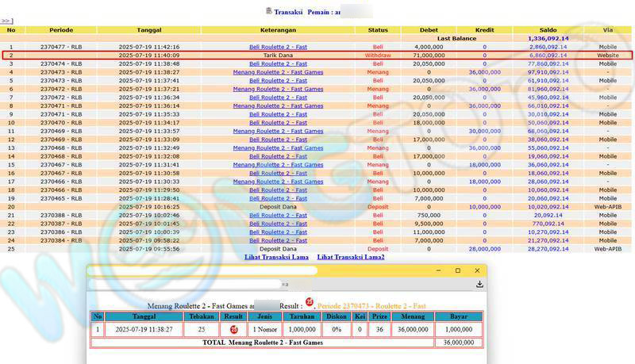The image size is (635, 364).
Task: Click the Saldo column header
Action: [x=548, y=30]
